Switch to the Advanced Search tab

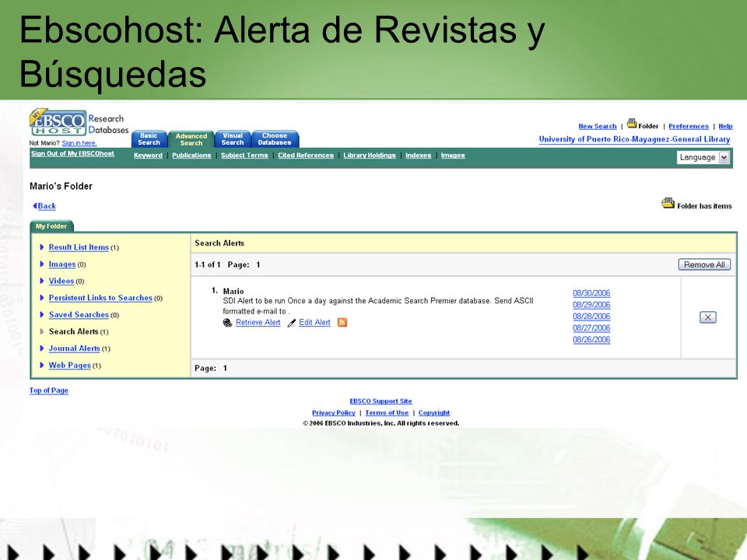point(191,139)
